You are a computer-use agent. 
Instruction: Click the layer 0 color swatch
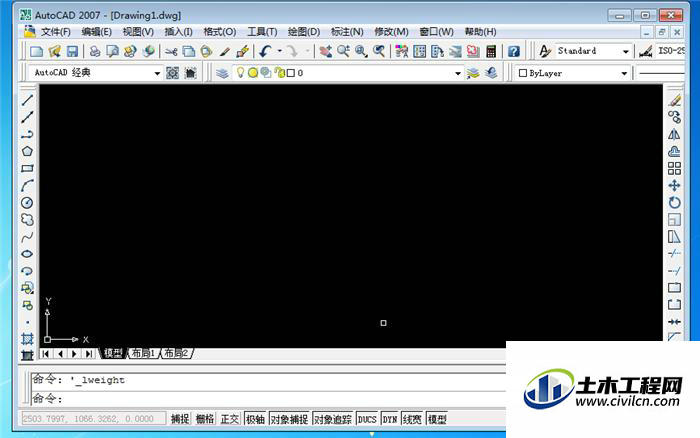(x=291, y=73)
